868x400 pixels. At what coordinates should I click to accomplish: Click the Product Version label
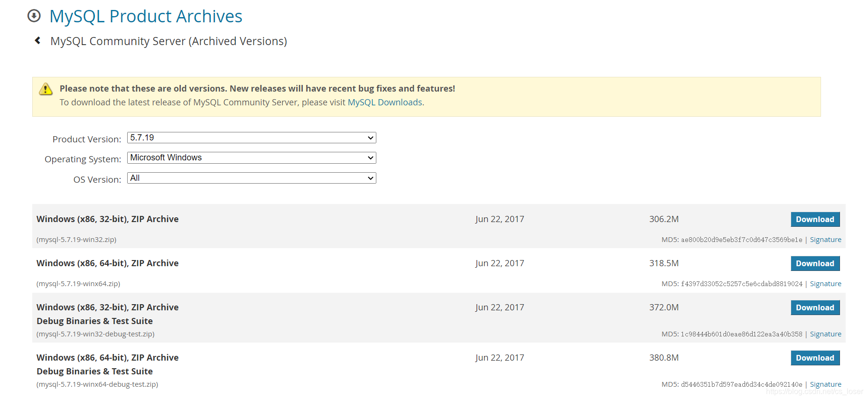point(87,139)
